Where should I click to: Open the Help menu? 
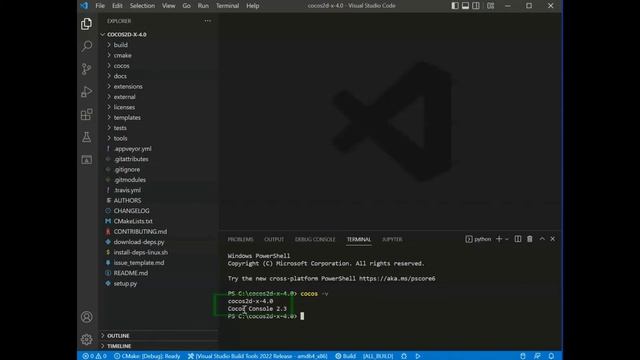[253, 6]
